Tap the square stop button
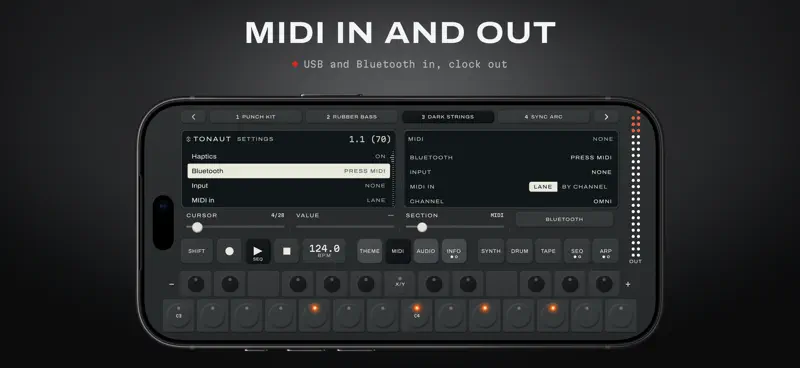The width and height of the screenshot is (800, 368). click(287, 251)
